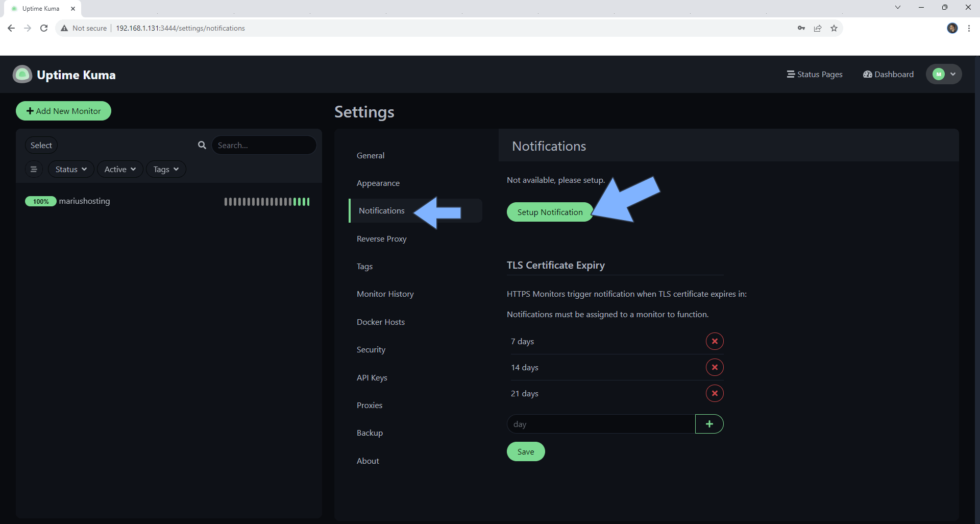This screenshot has width=980, height=524.
Task: Click the Setup Notification button
Action: pyautogui.click(x=549, y=212)
